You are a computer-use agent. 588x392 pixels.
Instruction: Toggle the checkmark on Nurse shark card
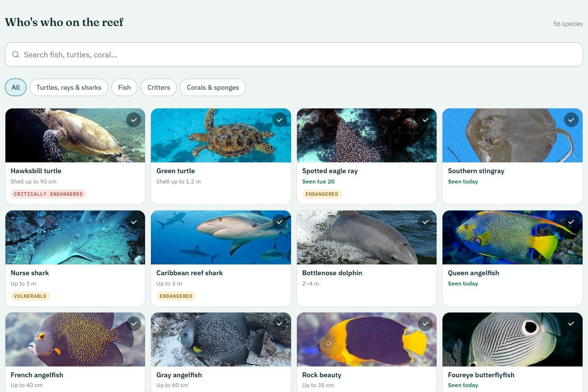pos(134,222)
